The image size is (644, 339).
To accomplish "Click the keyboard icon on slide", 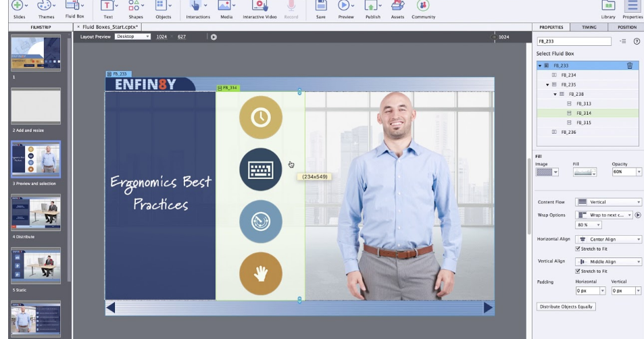I will (261, 169).
